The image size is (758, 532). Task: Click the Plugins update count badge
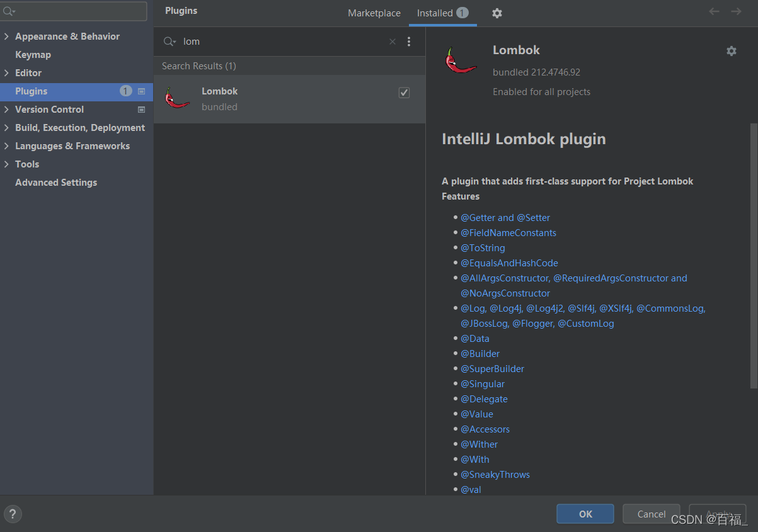126,91
